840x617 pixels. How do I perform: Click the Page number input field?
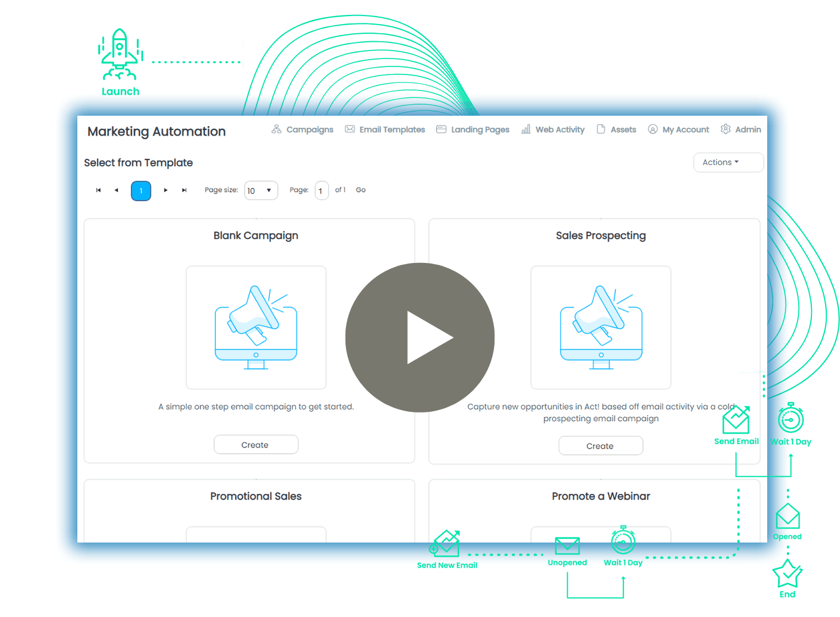coord(321,190)
